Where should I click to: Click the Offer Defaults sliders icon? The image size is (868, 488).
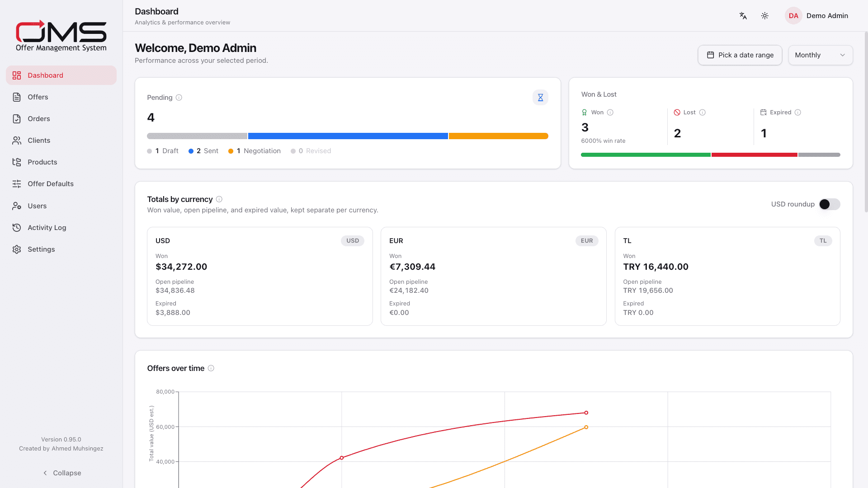[x=17, y=184]
